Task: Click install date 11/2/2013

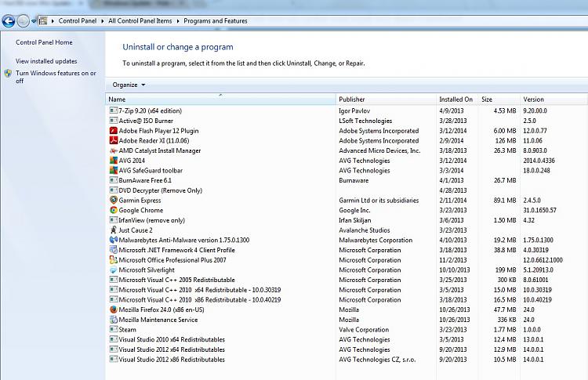Action: click(x=453, y=260)
